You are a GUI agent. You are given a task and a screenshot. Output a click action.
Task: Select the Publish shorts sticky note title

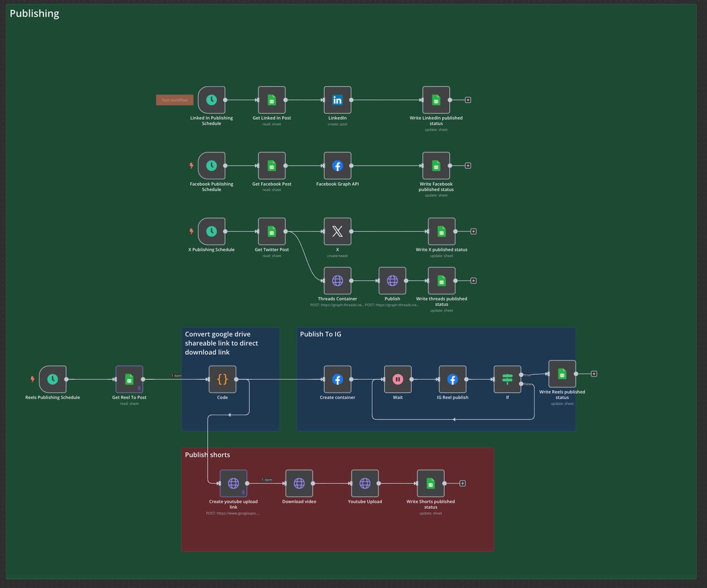click(x=207, y=455)
